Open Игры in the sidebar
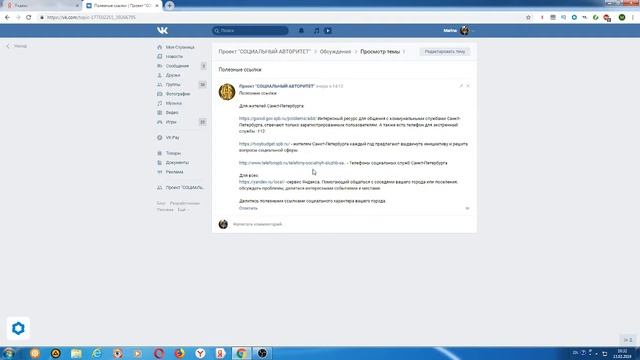This screenshot has height=360, width=640. point(171,122)
